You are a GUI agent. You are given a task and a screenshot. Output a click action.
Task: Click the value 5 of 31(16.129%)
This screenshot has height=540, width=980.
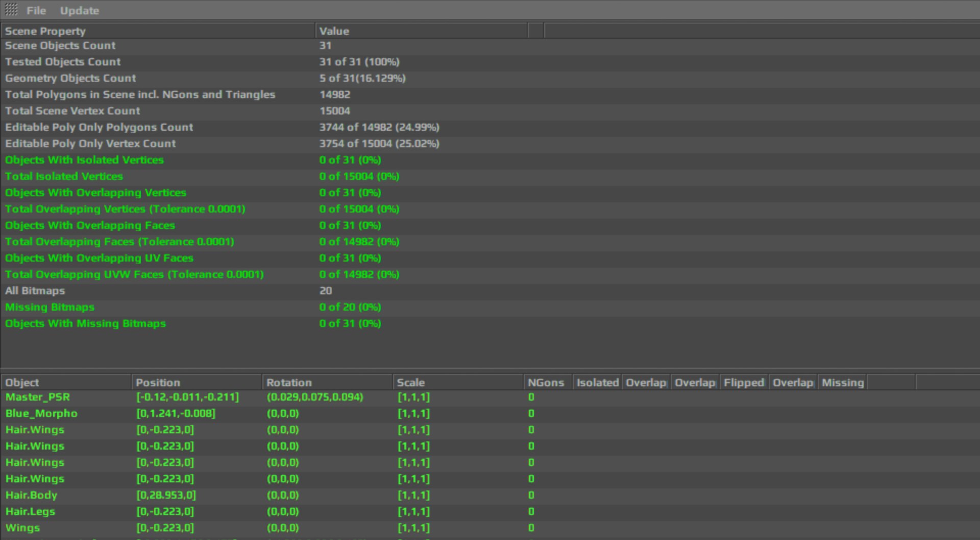[x=362, y=79]
